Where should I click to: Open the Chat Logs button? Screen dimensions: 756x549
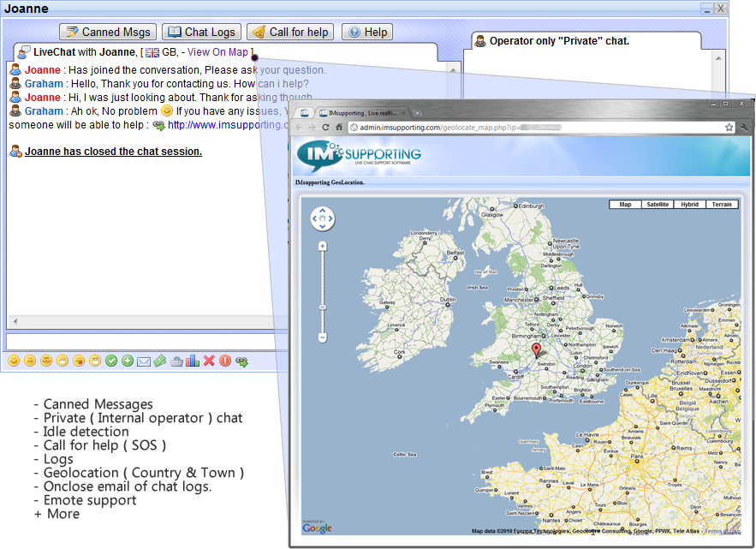[x=201, y=32]
